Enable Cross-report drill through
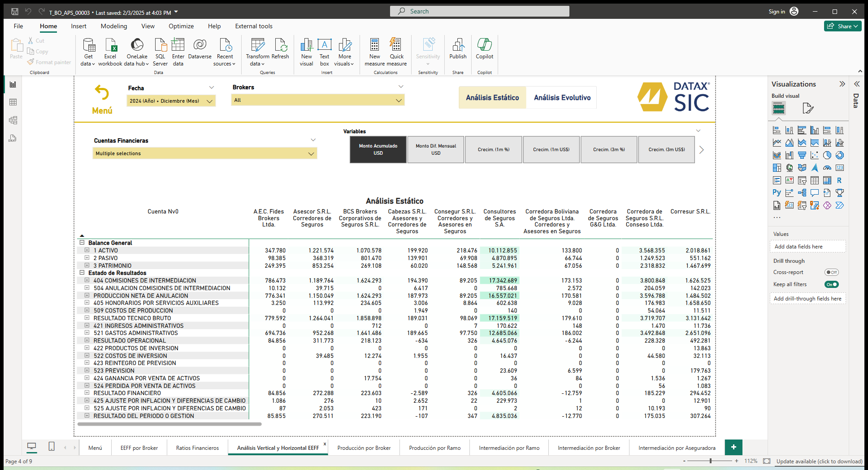 (x=832, y=272)
